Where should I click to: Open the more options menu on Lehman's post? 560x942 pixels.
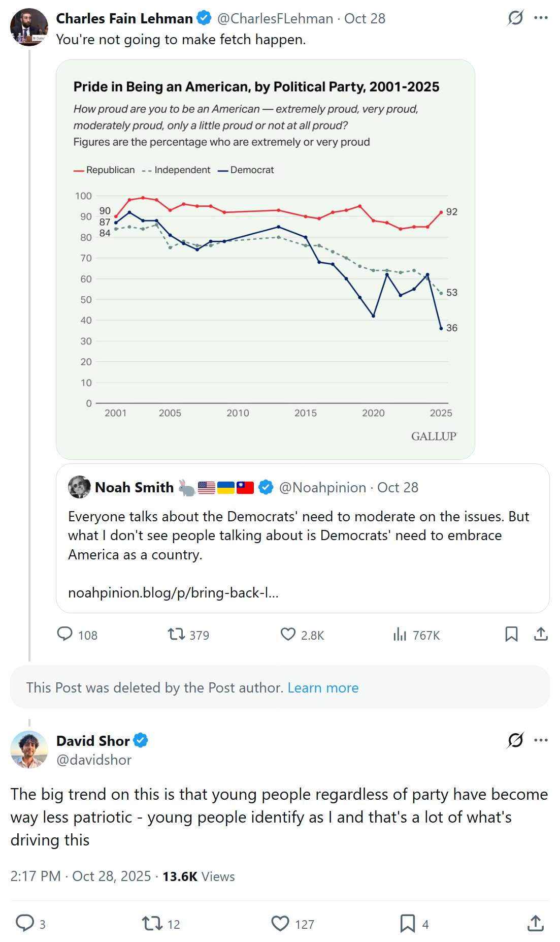click(x=541, y=18)
